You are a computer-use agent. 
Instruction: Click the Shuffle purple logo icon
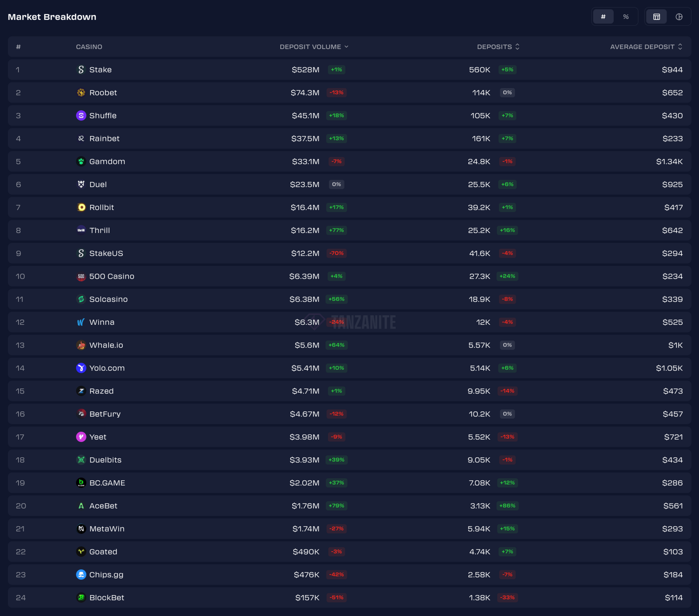coord(81,115)
